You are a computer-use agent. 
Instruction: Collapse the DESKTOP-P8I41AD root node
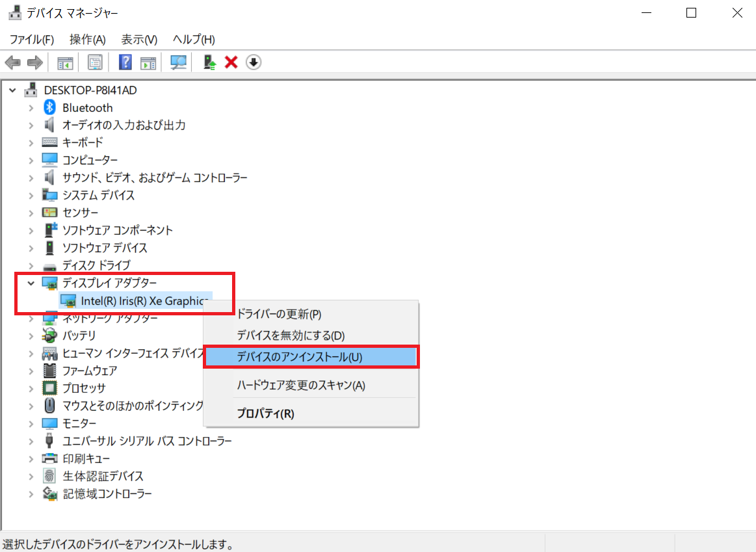(x=13, y=90)
